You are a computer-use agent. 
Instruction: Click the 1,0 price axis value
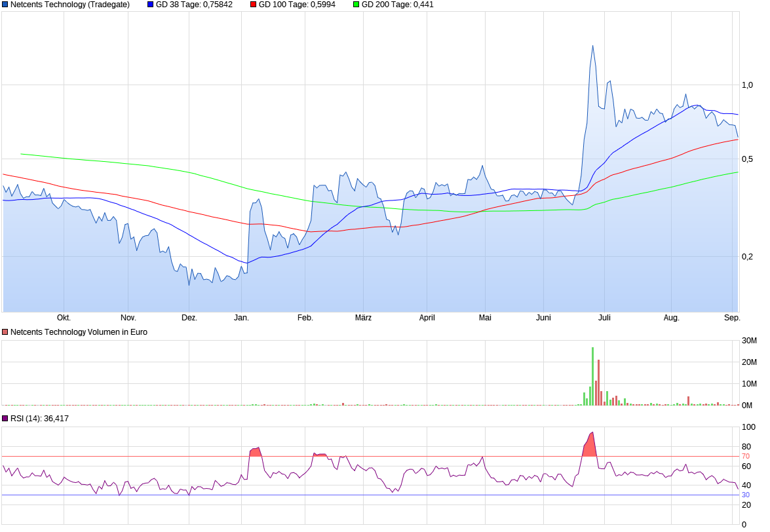pos(748,85)
